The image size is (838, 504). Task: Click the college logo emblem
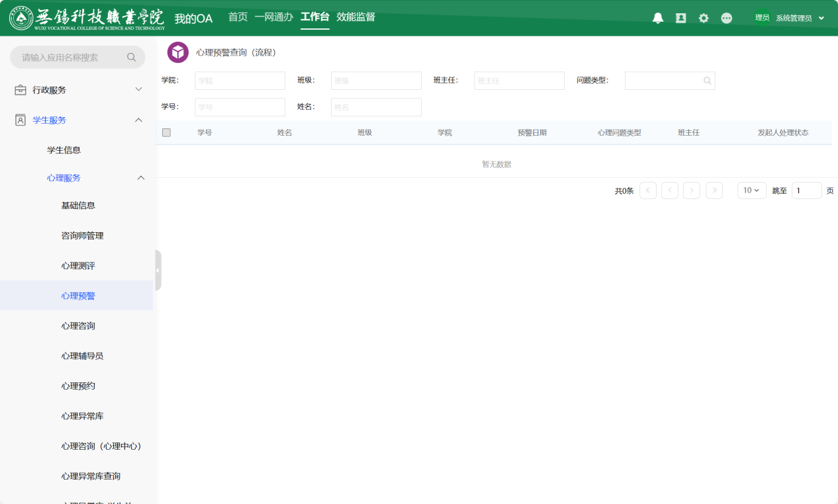coord(22,18)
